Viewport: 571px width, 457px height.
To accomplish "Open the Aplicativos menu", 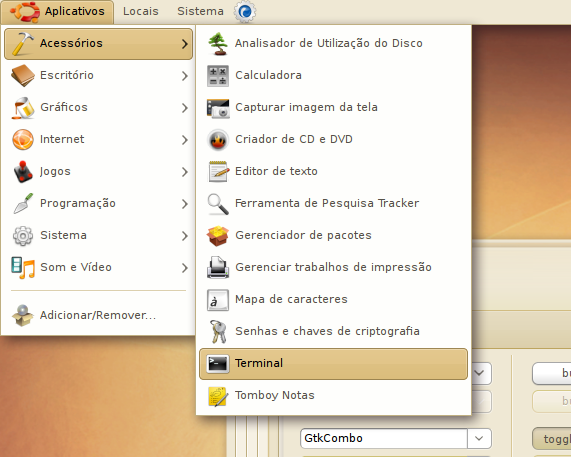I will (57, 12).
